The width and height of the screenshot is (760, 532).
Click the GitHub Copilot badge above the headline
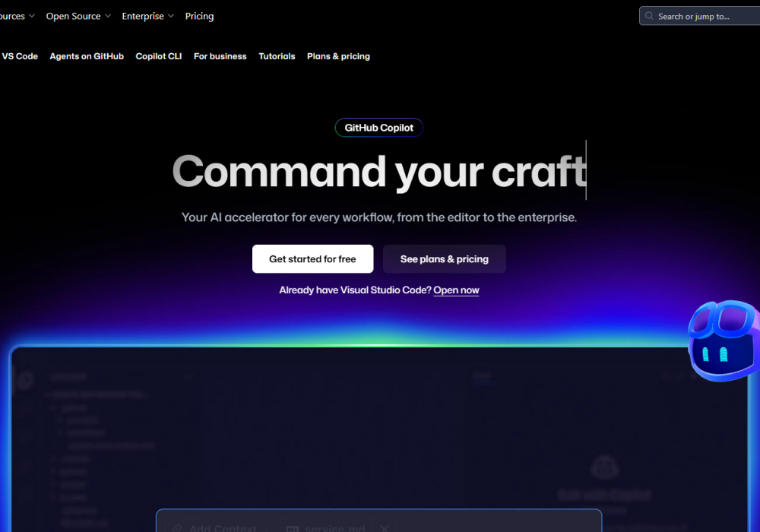[x=378, y=127]
